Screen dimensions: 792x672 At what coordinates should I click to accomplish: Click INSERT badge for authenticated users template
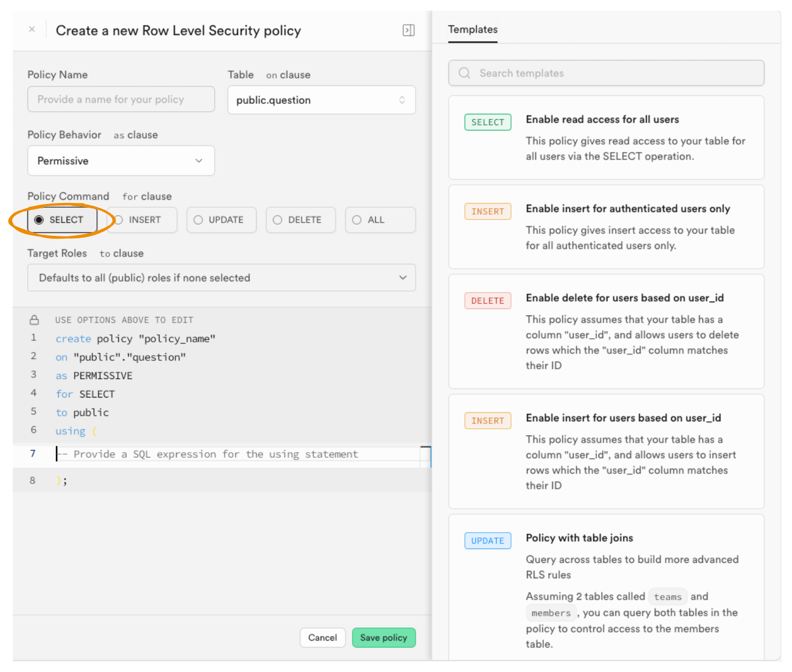487,211
